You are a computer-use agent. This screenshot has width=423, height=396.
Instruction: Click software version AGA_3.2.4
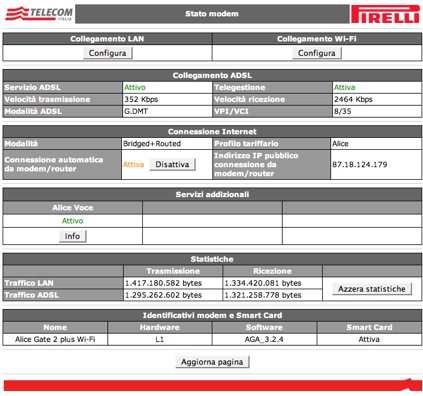[264, 339]
